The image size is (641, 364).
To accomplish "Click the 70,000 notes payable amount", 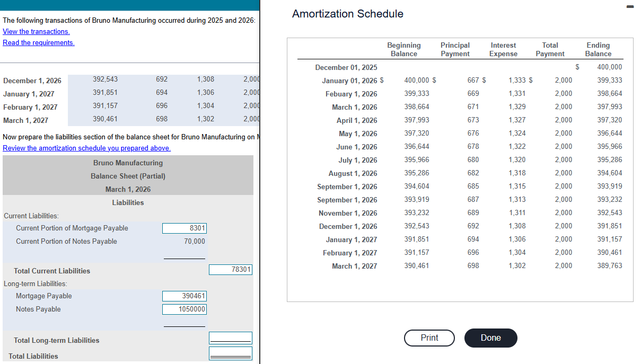I will (195, 241).
